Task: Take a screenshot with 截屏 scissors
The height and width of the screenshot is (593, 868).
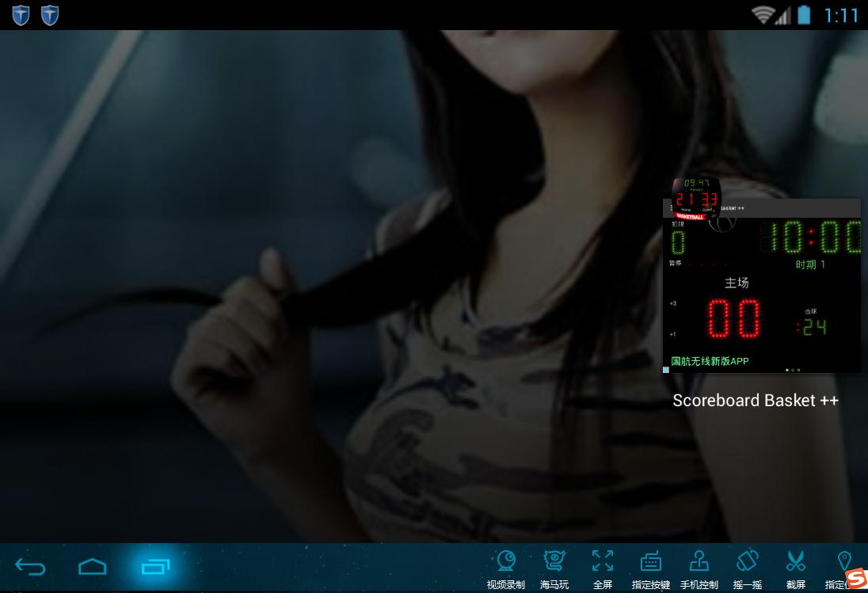Action: click(x=795, y=570)
